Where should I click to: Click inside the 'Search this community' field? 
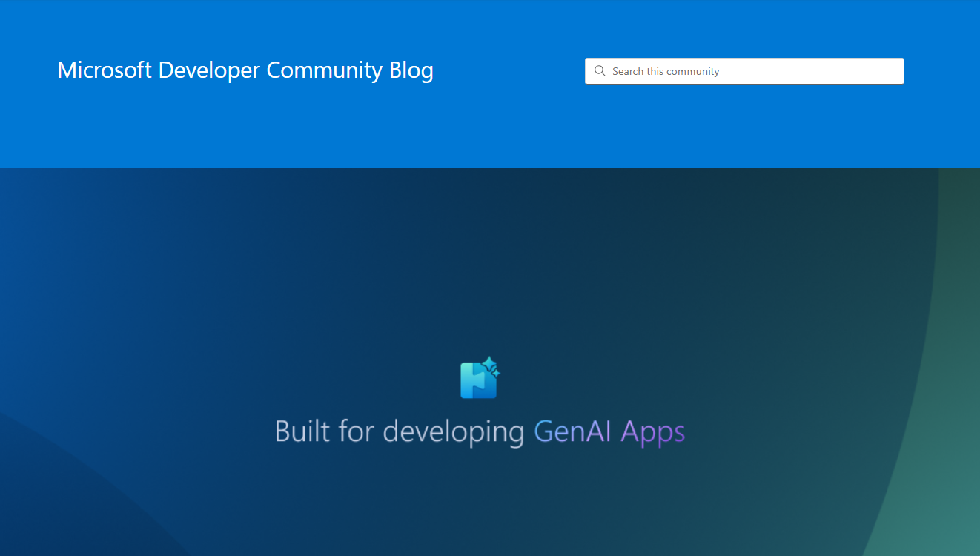click(x=744, y=70)
